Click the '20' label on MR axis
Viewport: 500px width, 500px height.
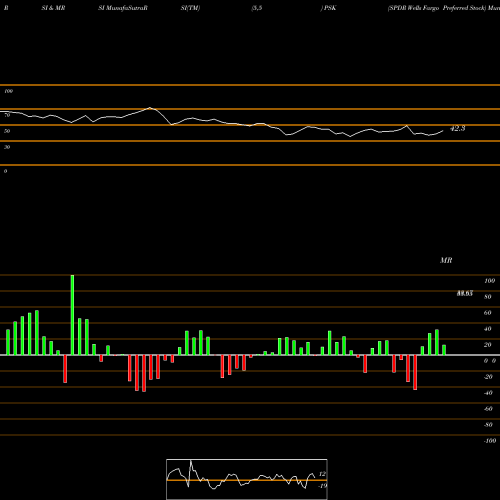coord(488,345)
